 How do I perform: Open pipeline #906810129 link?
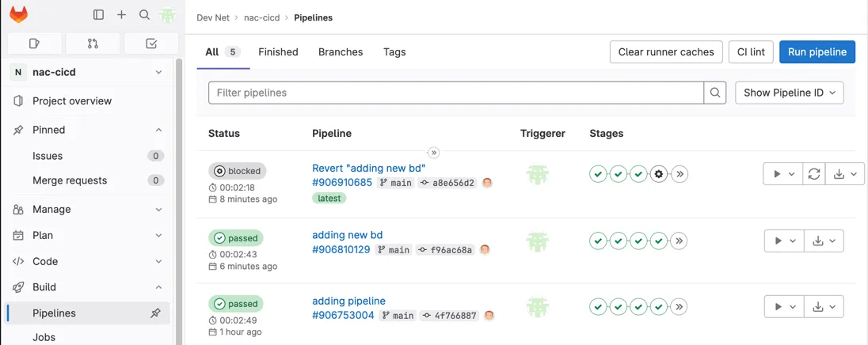click(x=341, y=250)
